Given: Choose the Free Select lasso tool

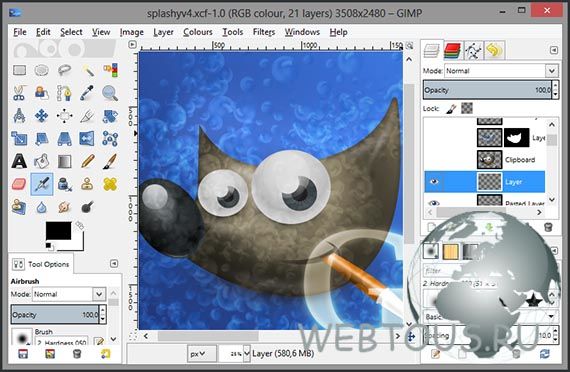Looking at the screenshot, I should (64, 70).
